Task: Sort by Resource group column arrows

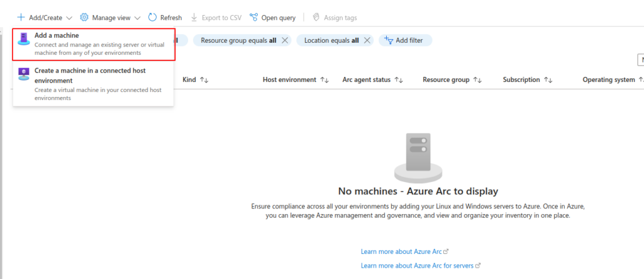Action: [477, 80]
